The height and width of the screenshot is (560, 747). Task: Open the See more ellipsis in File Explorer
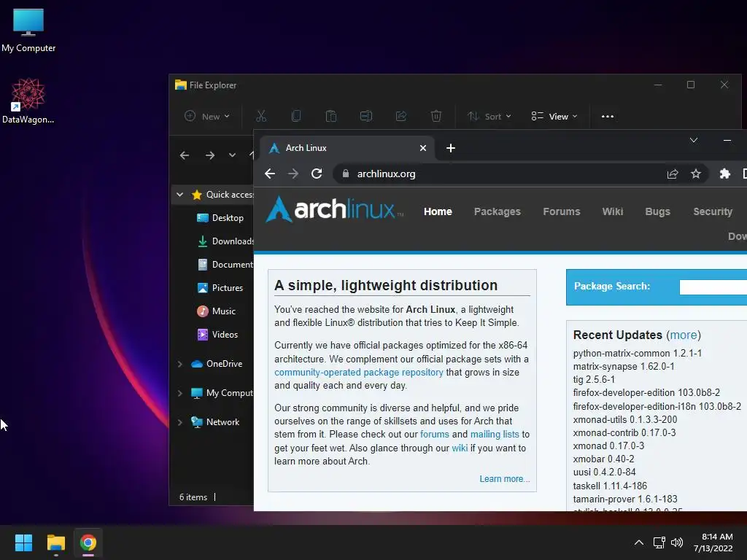(x=608, y=116)
